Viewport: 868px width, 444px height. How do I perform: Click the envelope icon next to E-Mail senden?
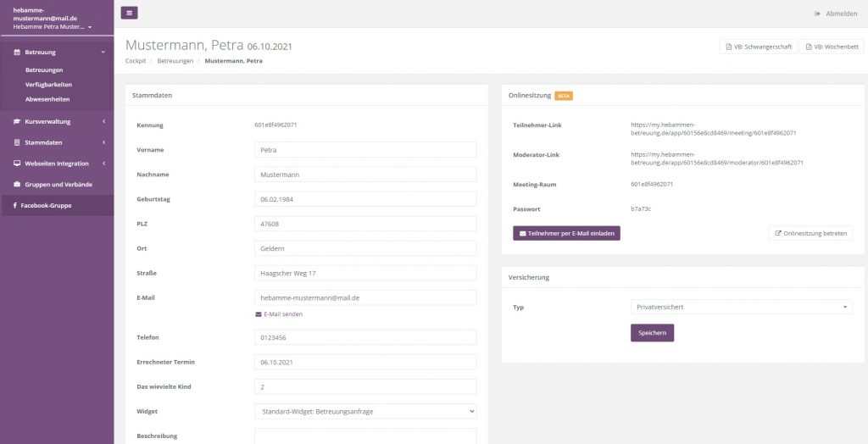click(259, 314)
